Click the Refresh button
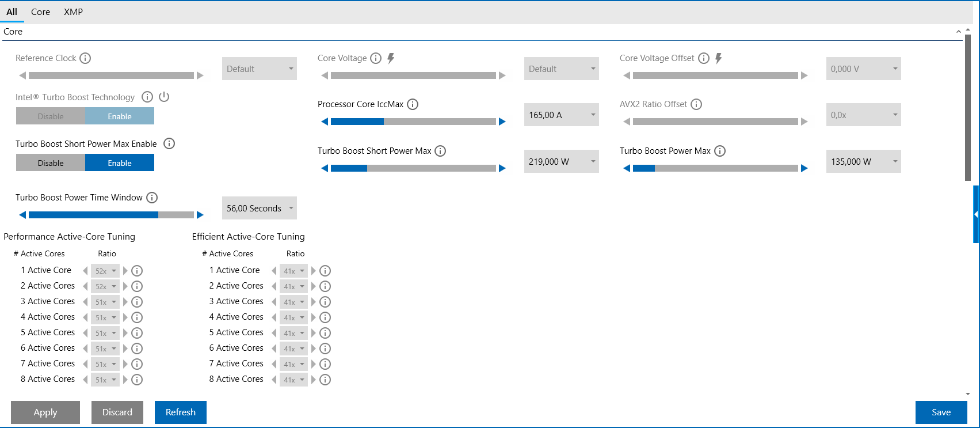 181,412
